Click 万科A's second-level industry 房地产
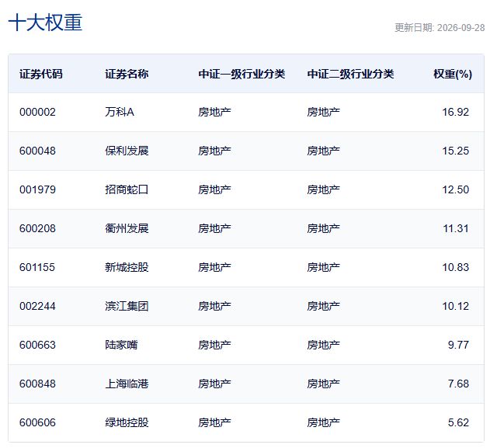This screenshot has width=490, height=448. [323, 112]
